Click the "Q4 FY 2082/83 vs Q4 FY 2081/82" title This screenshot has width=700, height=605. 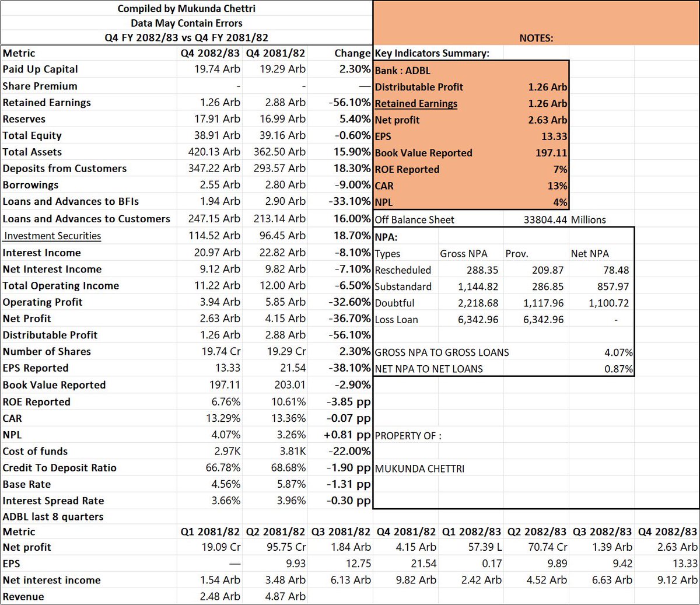(187, 38)
